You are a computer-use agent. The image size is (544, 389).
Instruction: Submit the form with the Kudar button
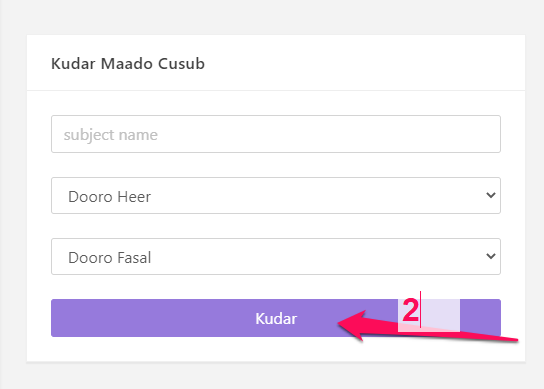tap(276, 318)
